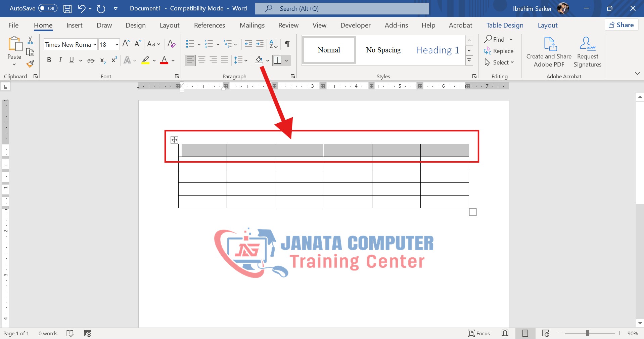
Task: Open the Insert tab
Action: tap(74, 25)
